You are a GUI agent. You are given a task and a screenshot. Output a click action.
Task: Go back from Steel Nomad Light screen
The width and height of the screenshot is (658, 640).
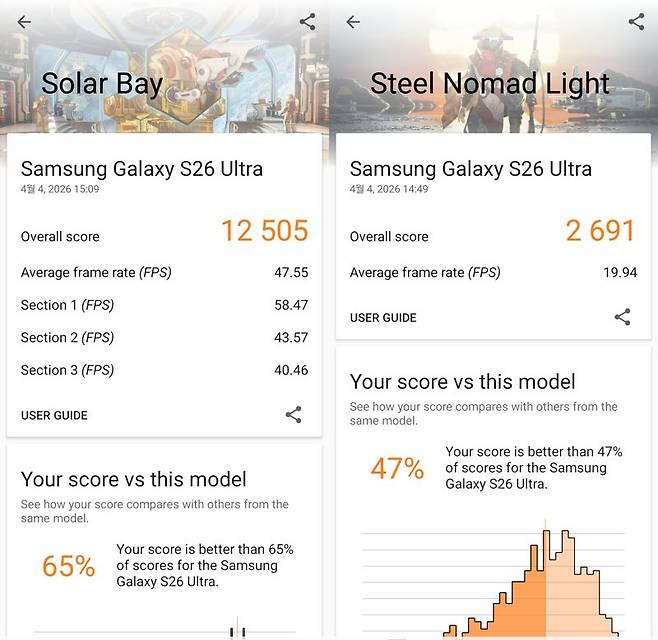pyautogui.click(x=352, y=22)
